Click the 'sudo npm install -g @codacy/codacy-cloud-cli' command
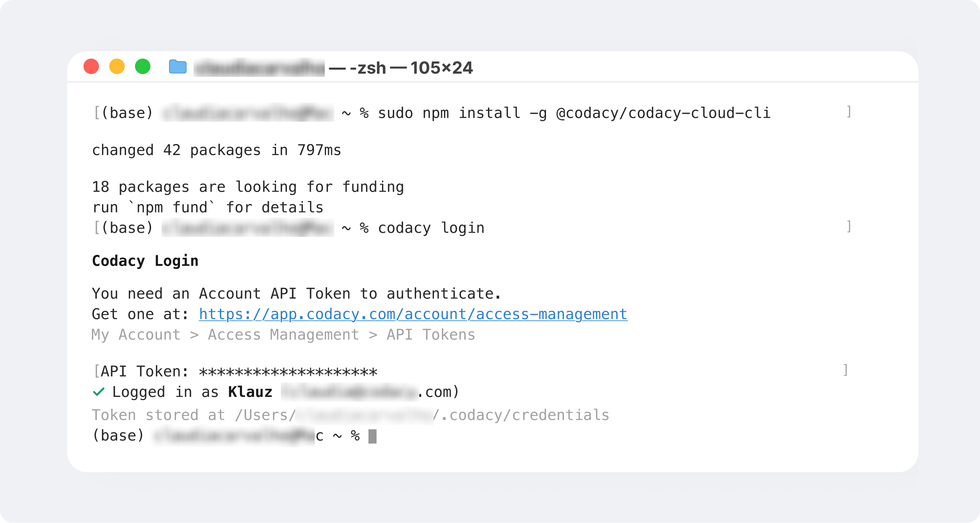The width and height of the screenshot is (980, 523). click(574, 113)
